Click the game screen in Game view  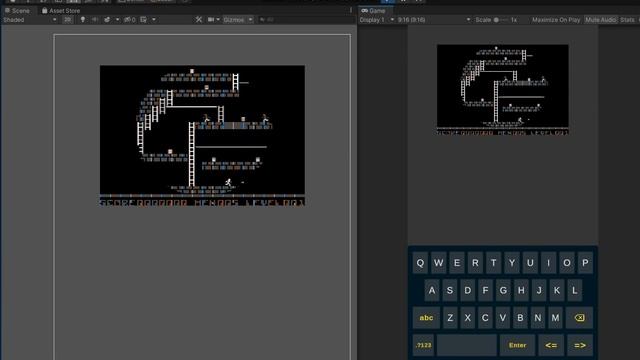coord(502,89)
